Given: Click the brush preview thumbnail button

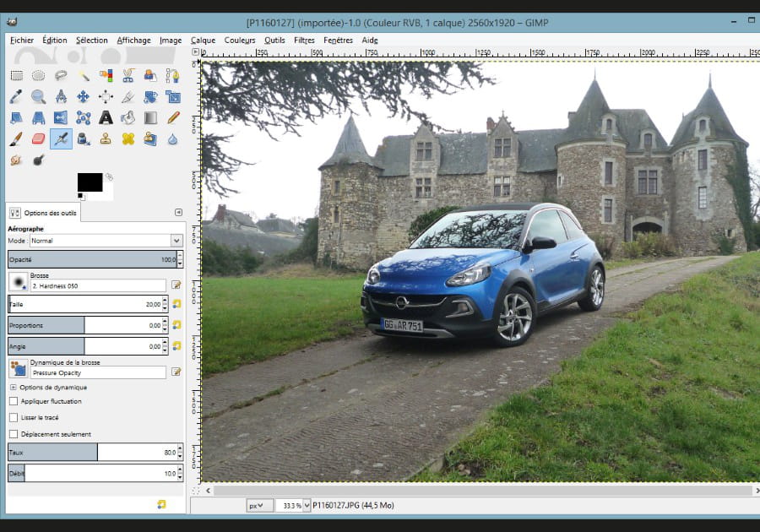Looking at the screenshot, I should pyautogui.click(x=19, y=281).
